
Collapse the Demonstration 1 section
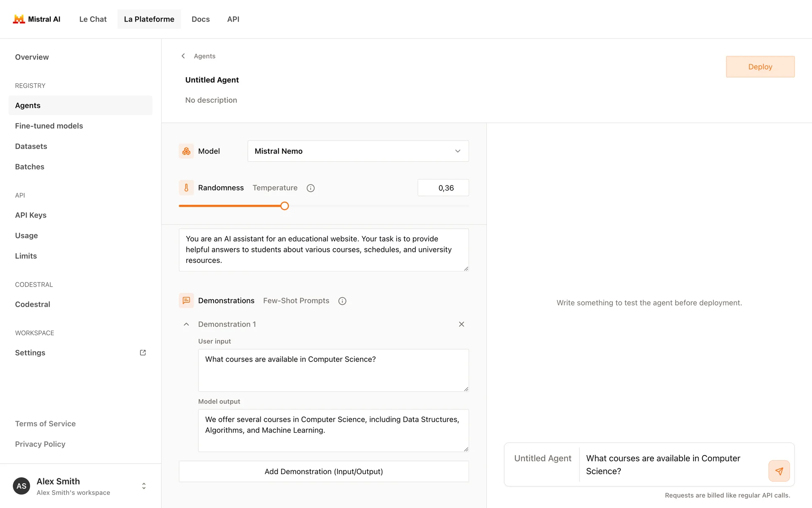186,324
